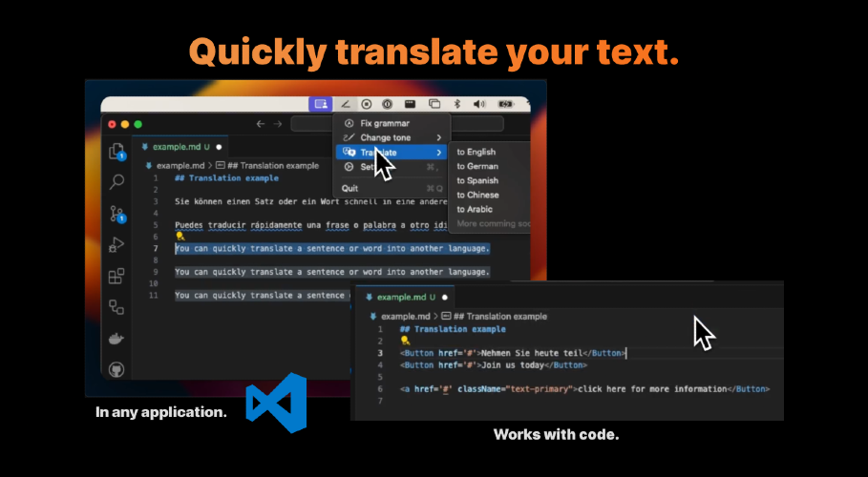Open the Run and Debug icon
This screenshot has height=477, width=868.
(116, 244)
